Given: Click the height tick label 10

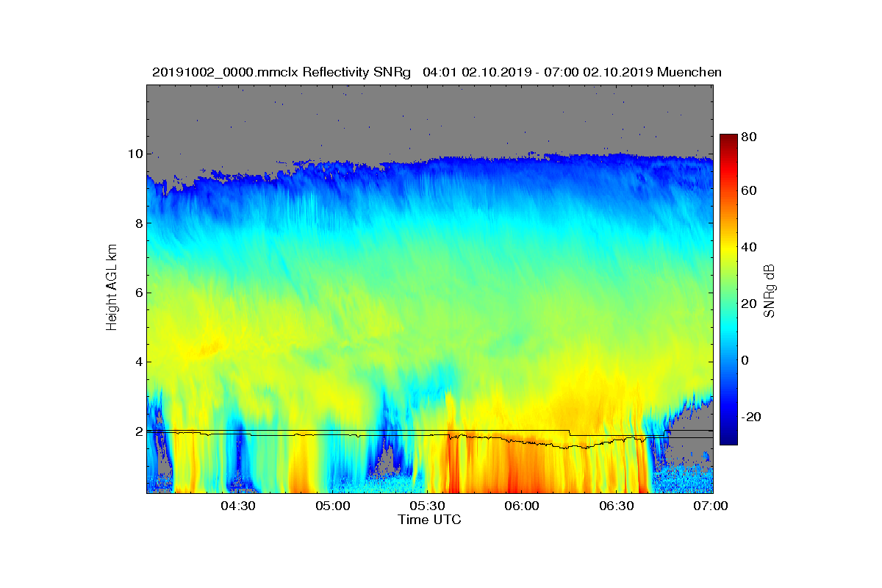Looking at the screenshot, I should click(x=136, y=154).
